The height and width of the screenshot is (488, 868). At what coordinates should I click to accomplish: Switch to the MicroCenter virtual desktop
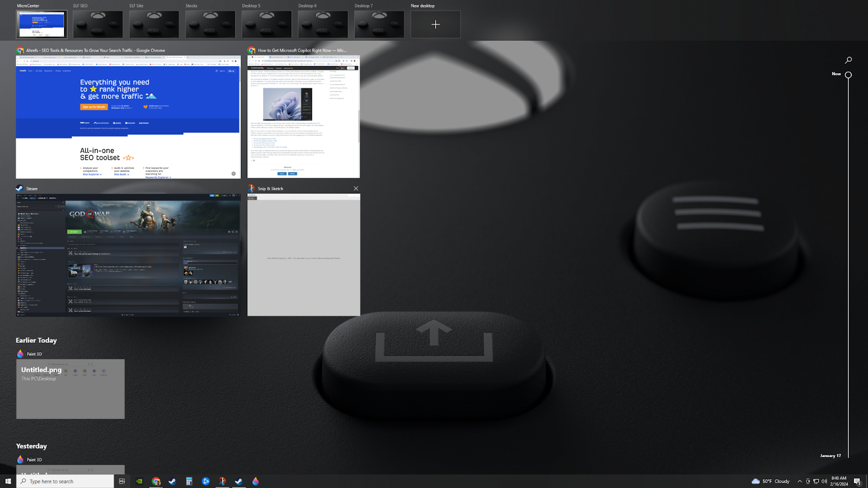[42, 24]
